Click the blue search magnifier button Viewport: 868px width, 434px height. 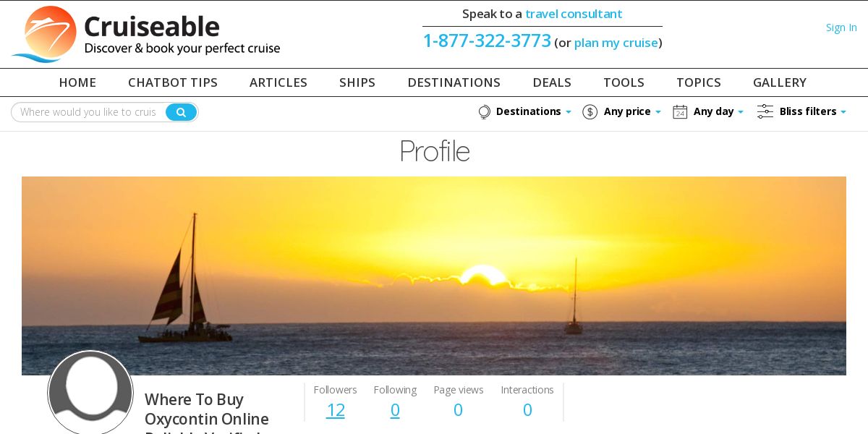coord(181,112)
